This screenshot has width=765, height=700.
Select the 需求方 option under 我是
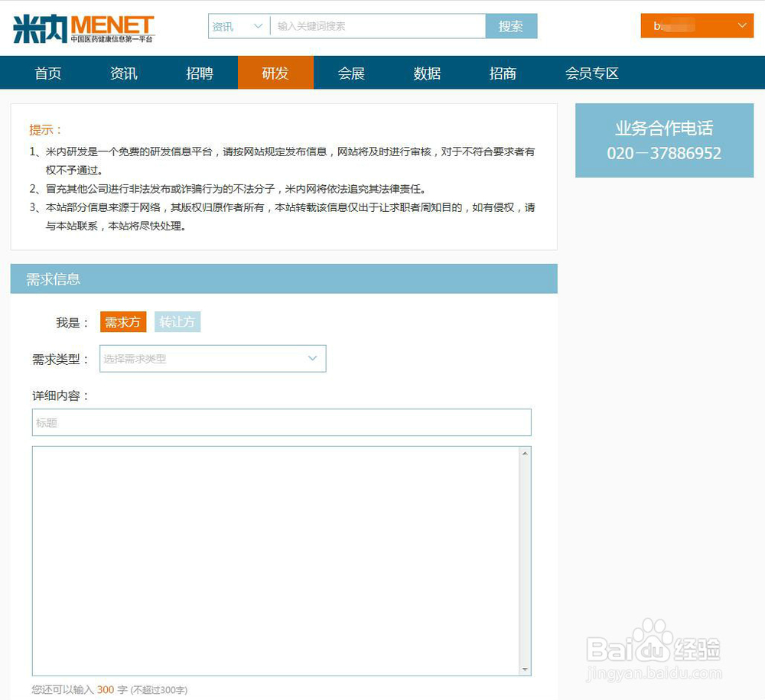click(122, 321)
